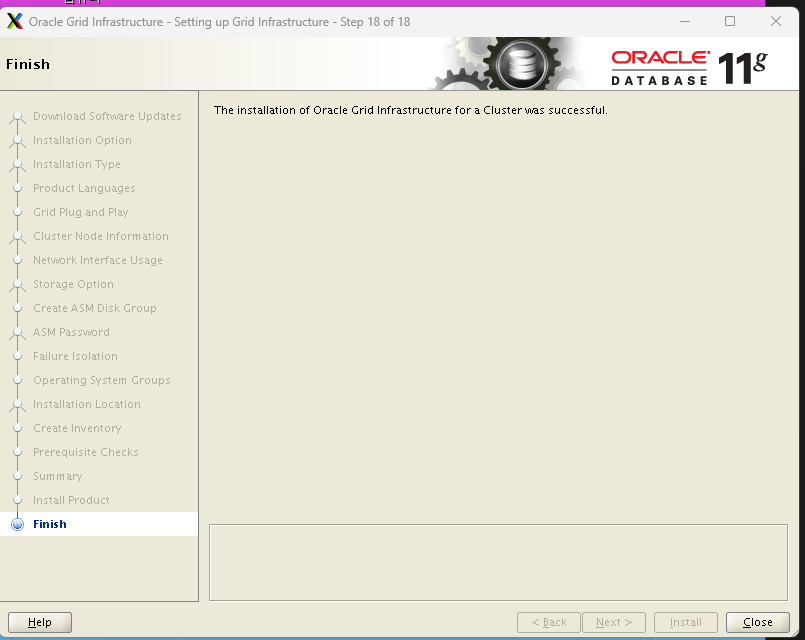Viewport: 805px width, 640px height.
Task: Click the Close button to finish installation
Action: point(757,622)
